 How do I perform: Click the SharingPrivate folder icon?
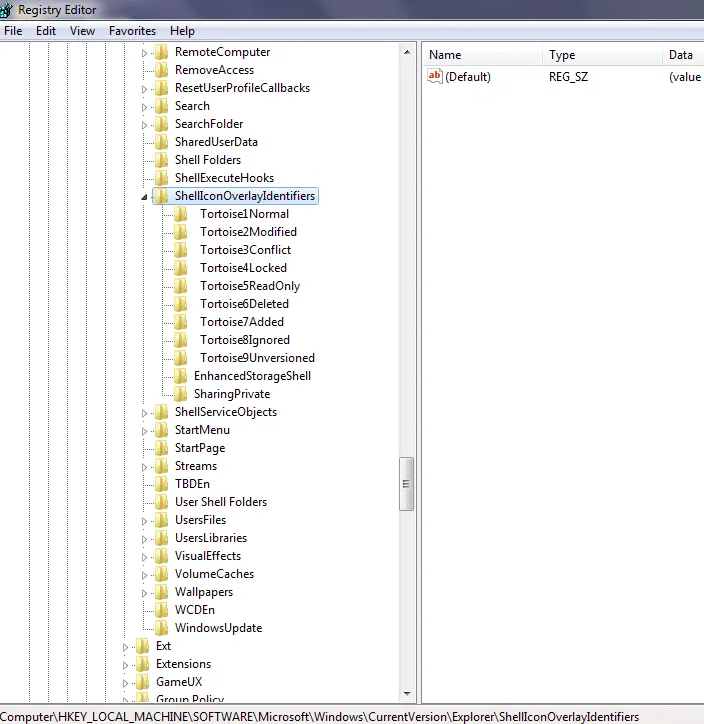[x=181, y=394]
